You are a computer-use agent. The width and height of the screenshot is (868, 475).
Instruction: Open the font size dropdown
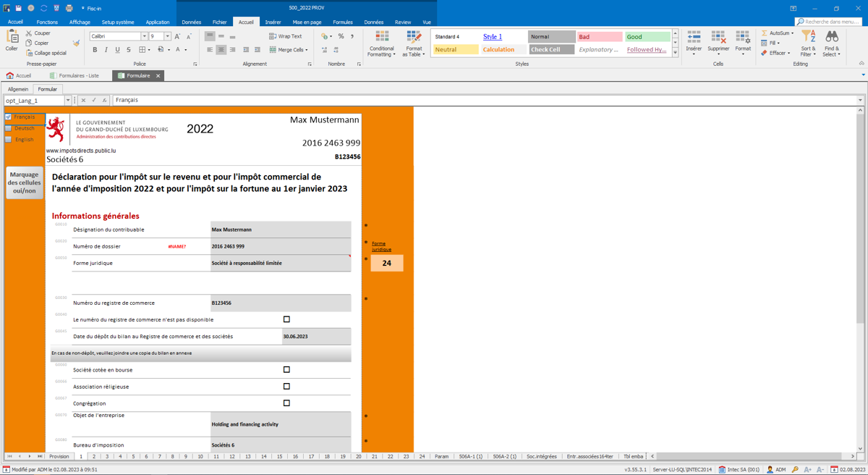pos(167,36)
